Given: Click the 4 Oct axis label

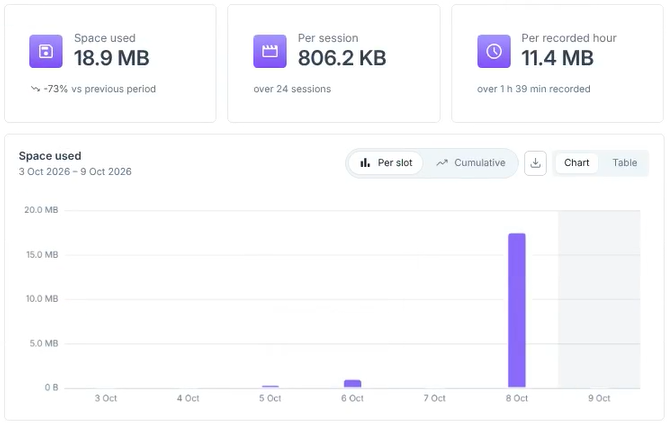Looking at the screenshot, I should pos(188,398).
